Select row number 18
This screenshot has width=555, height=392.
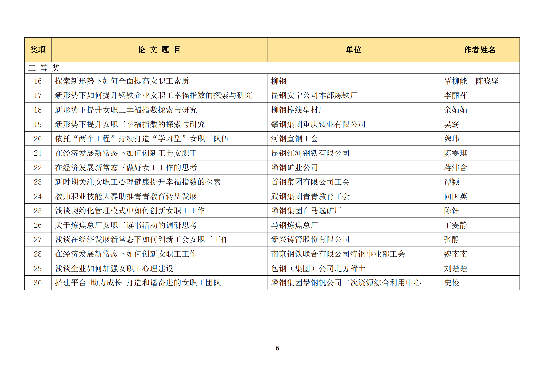(x=38, y=110)
